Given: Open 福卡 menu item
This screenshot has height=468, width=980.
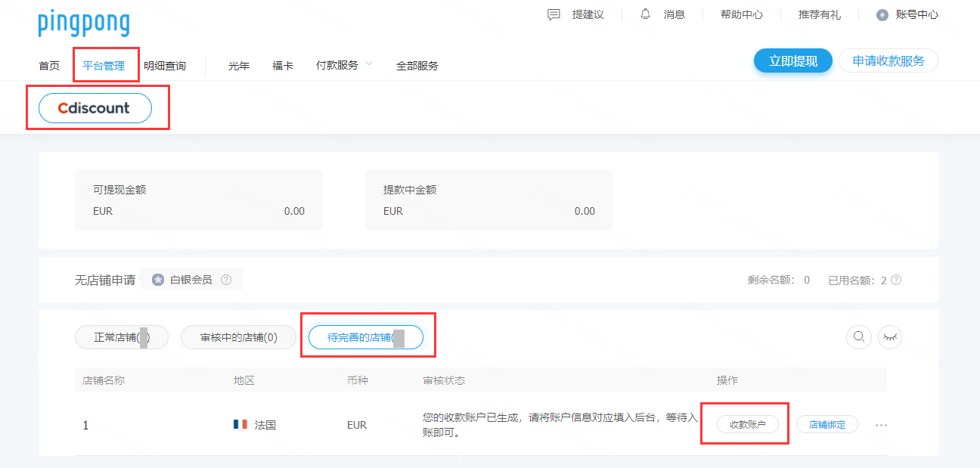Looking at the screenshot, I should tap(283, 66).
